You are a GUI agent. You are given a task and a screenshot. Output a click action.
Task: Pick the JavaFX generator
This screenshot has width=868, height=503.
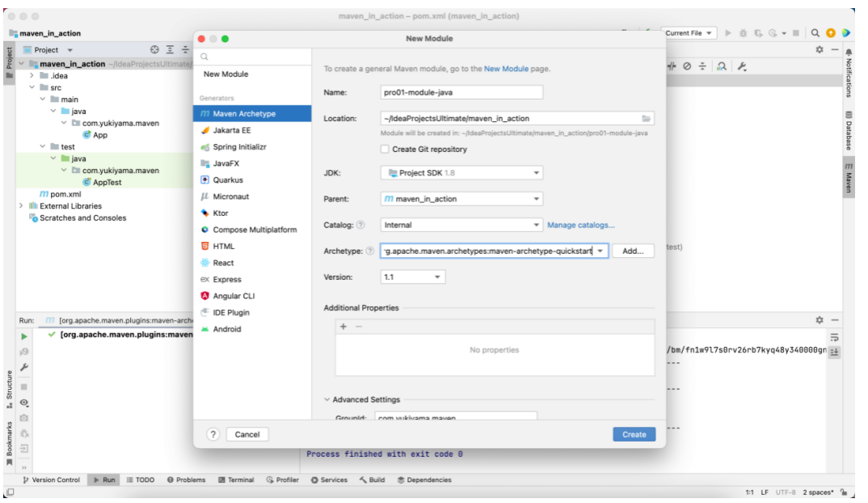click(x=252, y=163)
